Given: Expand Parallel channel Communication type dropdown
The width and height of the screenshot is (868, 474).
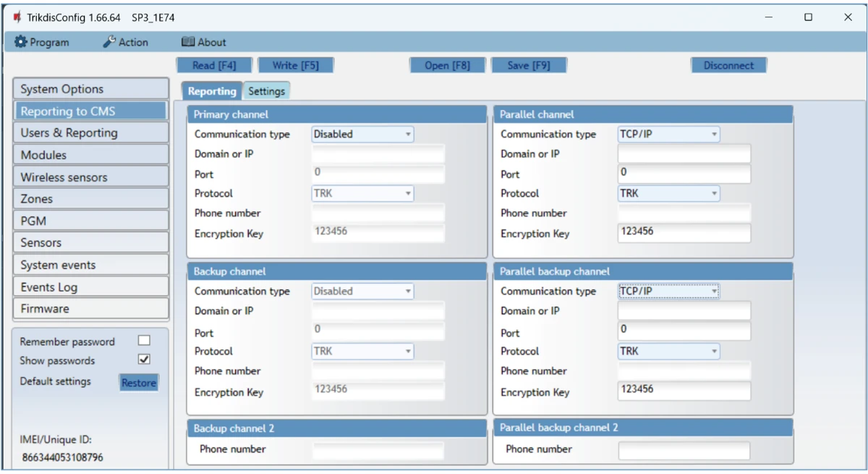Looking at the screenshot, I should tap(668, 134).
